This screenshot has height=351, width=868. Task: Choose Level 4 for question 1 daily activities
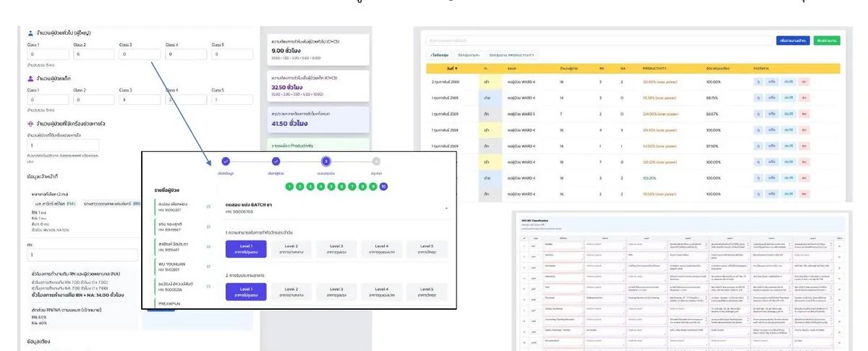[381, 249]
